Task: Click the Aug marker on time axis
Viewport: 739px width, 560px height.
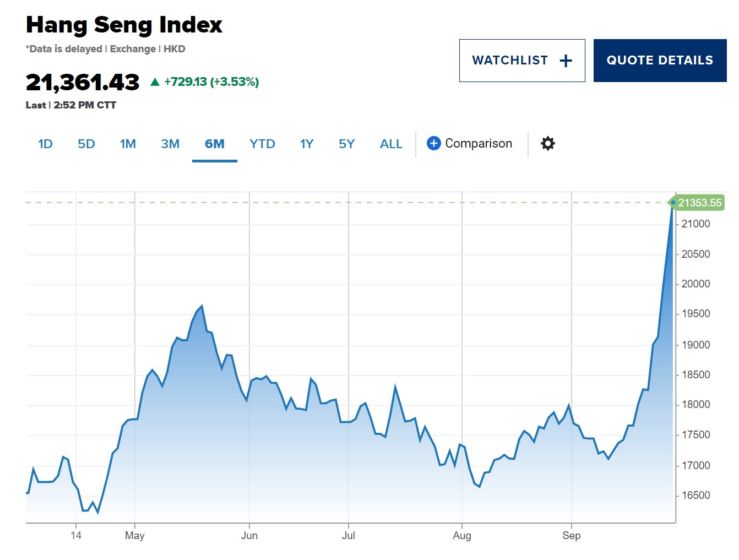Action: coord(462,535)
